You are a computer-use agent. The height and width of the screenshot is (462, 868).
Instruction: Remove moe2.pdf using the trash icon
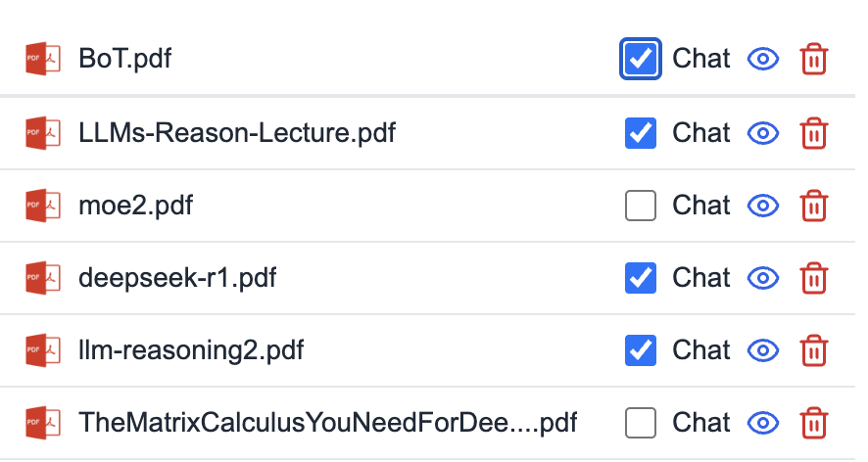click(x=813, y=206)
